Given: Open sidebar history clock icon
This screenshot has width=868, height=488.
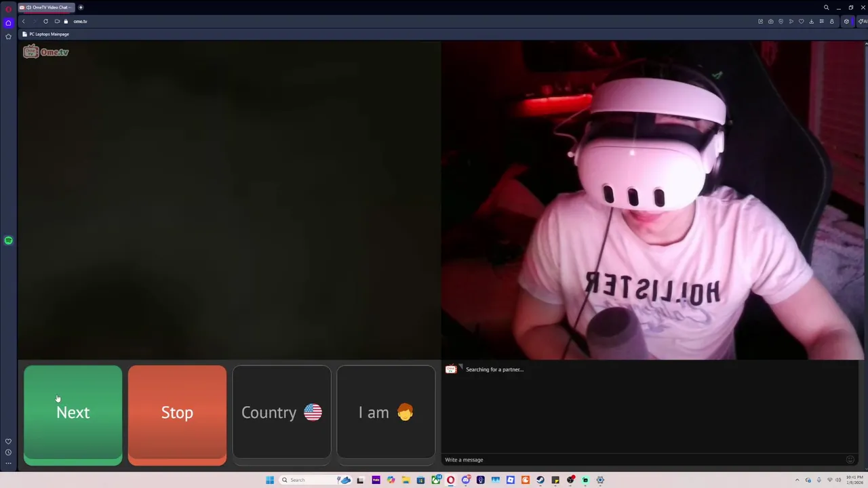Looking at the screenshot, I should coord(8,452).
